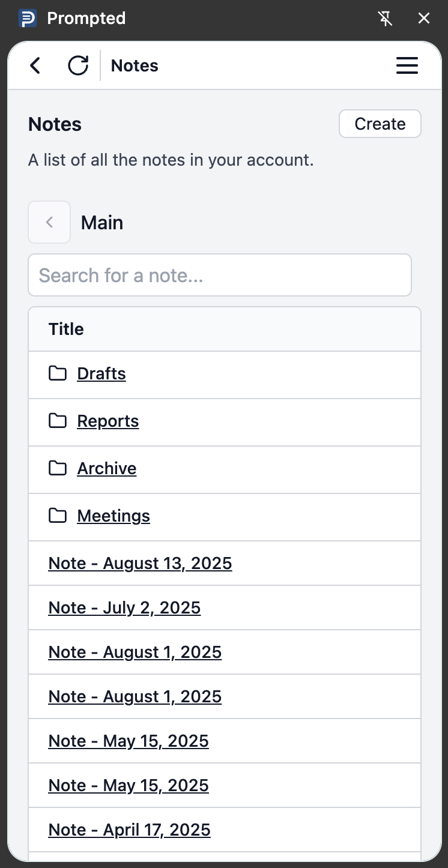Click the search for a note field
This screenshot has height=868, width=448.
pos(220,275)
